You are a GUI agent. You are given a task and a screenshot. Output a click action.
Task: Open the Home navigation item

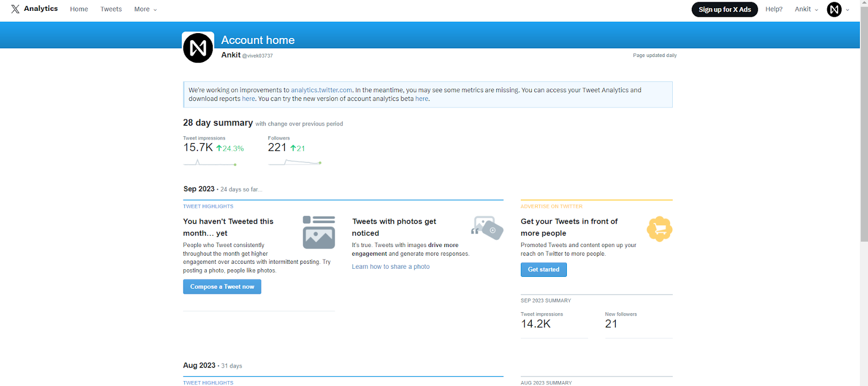pyautogui.click(x=79, y=9)
